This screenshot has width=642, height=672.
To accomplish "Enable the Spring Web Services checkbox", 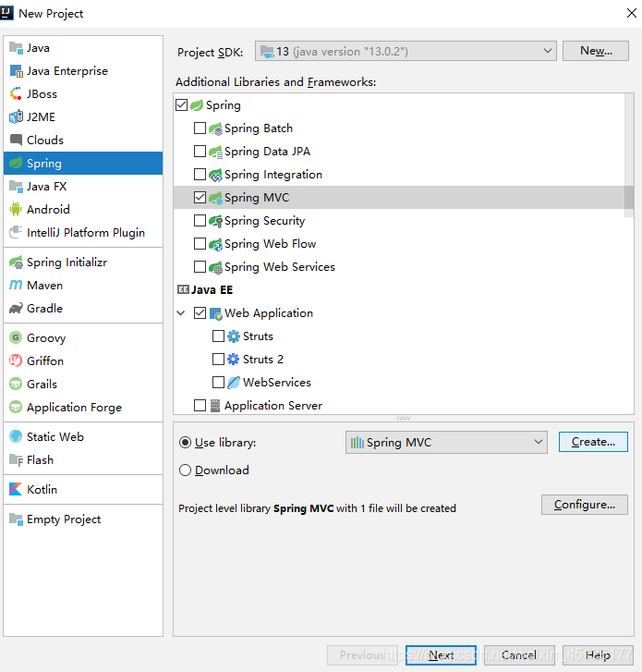I will click(200, 266).
